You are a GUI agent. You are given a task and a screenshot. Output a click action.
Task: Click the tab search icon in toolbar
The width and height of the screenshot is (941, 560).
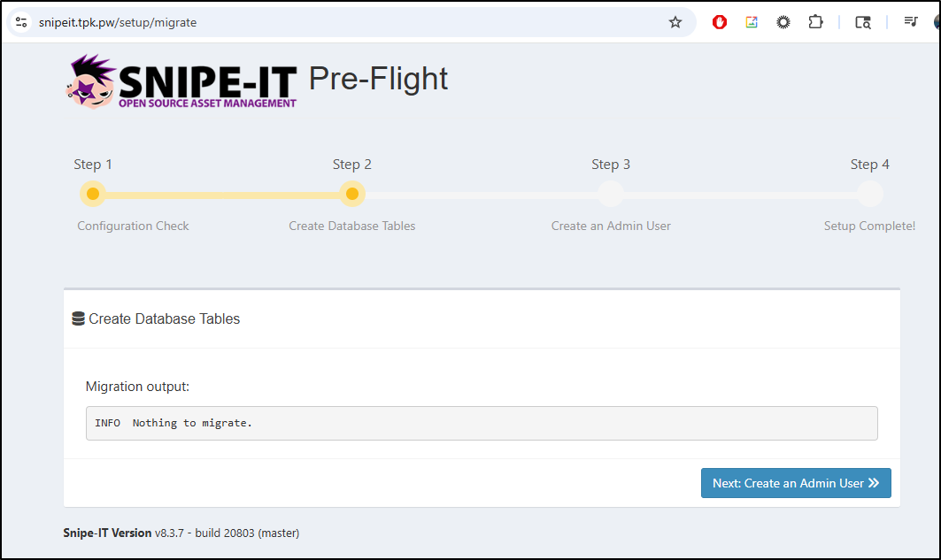point(863,22)
